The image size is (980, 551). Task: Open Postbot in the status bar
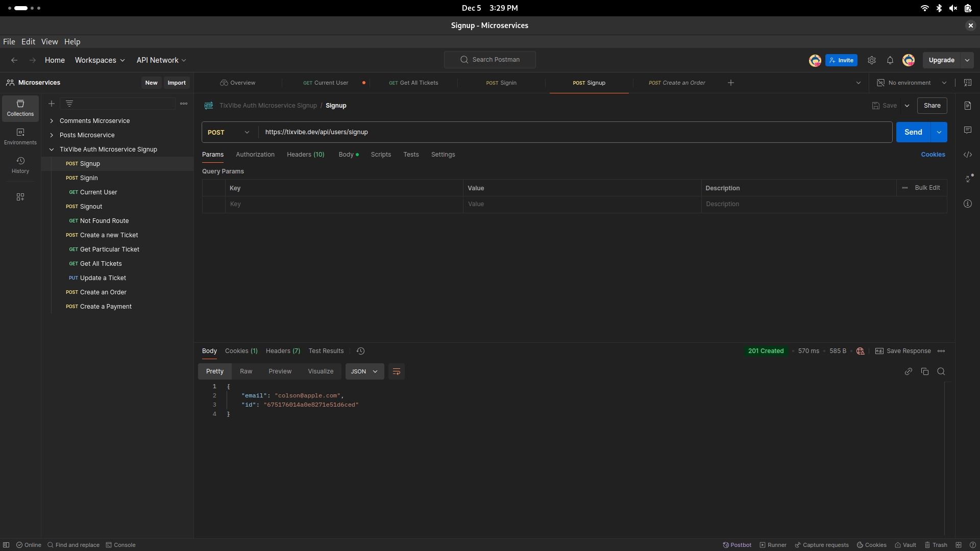coord(737,545)
